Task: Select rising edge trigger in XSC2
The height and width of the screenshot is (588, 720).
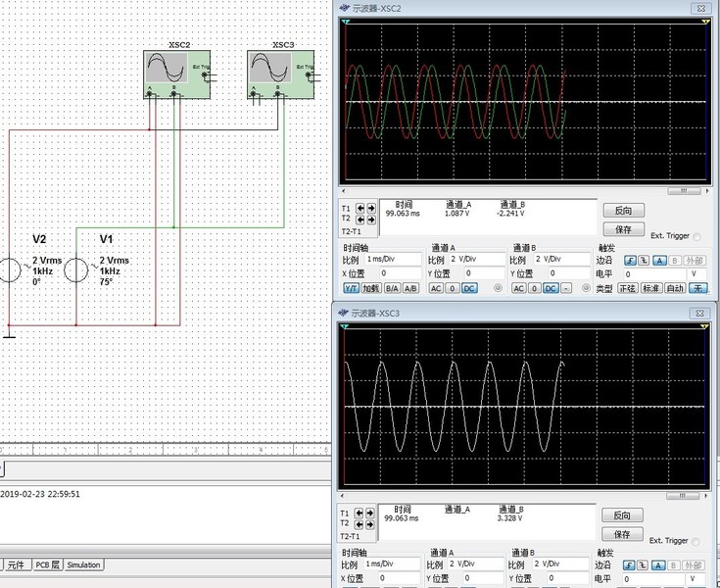Action: [629, 260]
